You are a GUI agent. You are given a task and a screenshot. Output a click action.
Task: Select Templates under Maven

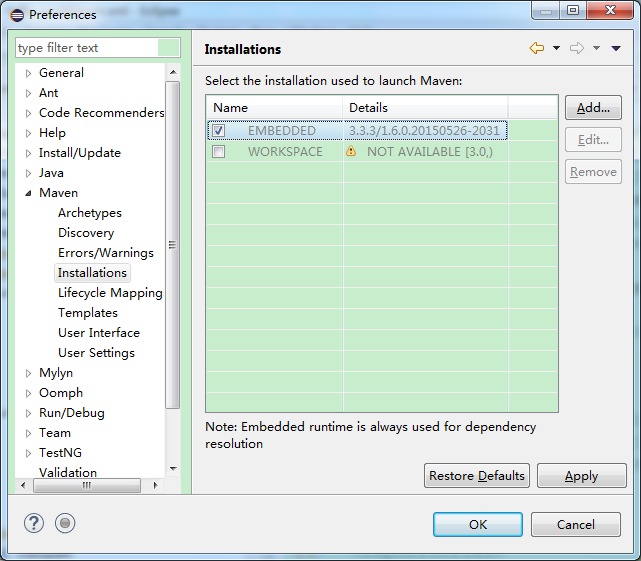tap(88, 313)
